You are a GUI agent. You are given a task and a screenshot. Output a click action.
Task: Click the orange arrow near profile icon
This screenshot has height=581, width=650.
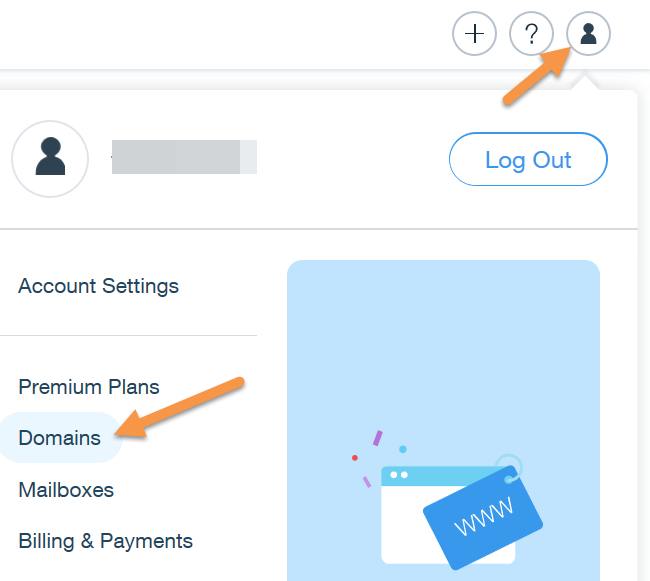537,73
